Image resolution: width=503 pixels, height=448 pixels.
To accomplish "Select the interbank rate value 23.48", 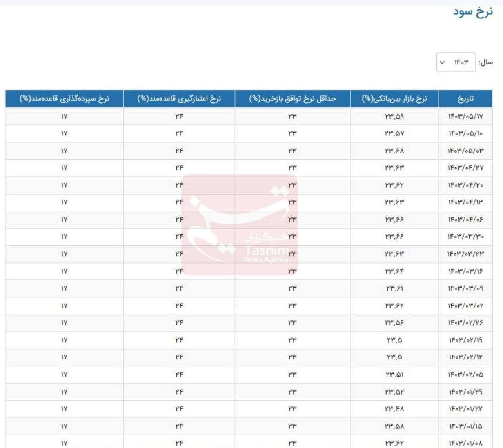I will pyautogui.click(x=394, y=409).
